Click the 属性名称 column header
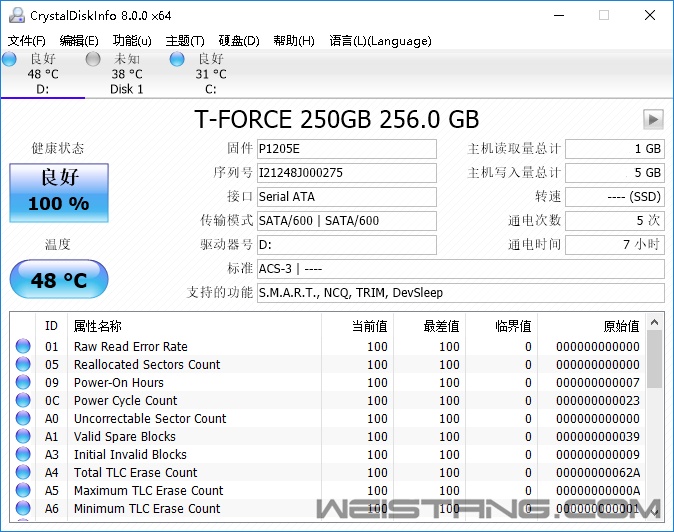The width and height of the screenshot is (674, 532). pos(194,326)
